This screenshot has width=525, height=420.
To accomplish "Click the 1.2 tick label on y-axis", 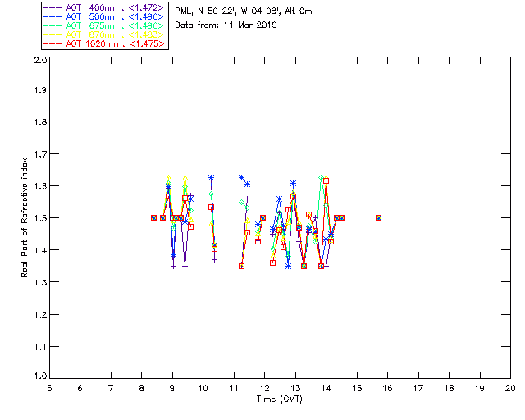I will click(40, 315).
